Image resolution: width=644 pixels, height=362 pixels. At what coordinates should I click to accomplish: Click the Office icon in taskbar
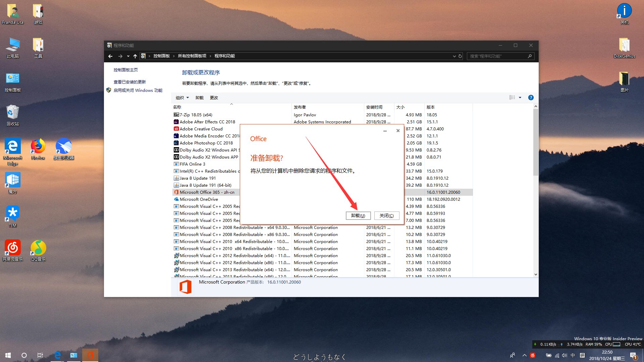[90, 355]
